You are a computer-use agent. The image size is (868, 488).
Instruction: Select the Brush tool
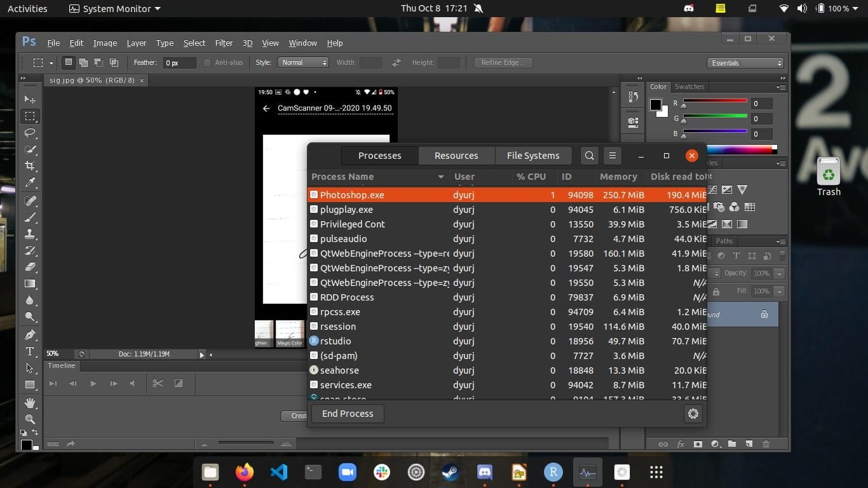point(30,217)
